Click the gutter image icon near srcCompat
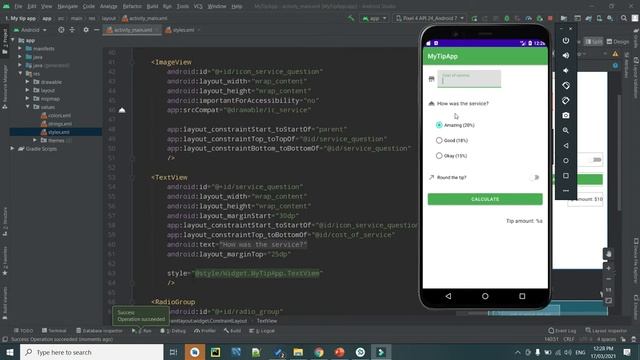The height and width of the screenshot is (360, 640). click(122, 110)
